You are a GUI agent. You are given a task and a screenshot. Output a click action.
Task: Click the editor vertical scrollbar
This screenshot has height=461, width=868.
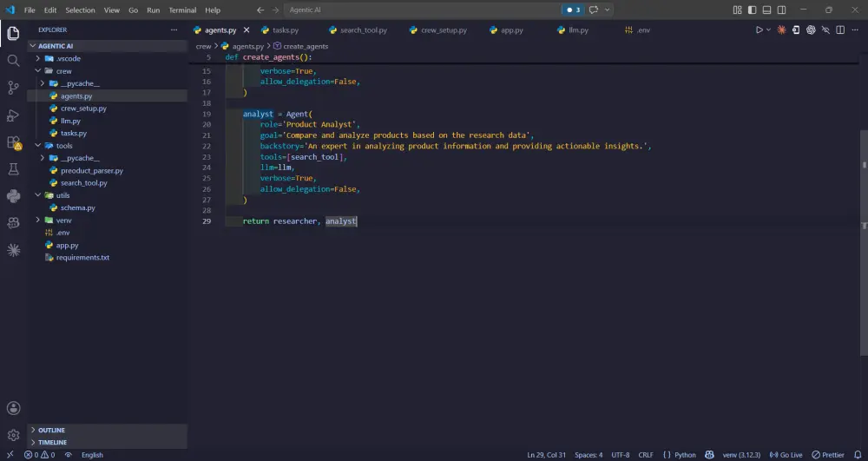[x=865, y=243]
